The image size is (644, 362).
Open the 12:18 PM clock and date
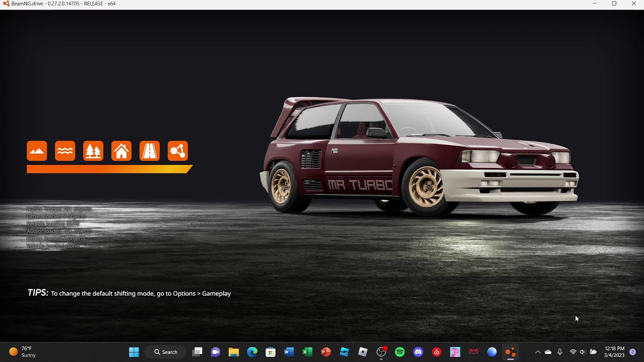coord(614,352)
